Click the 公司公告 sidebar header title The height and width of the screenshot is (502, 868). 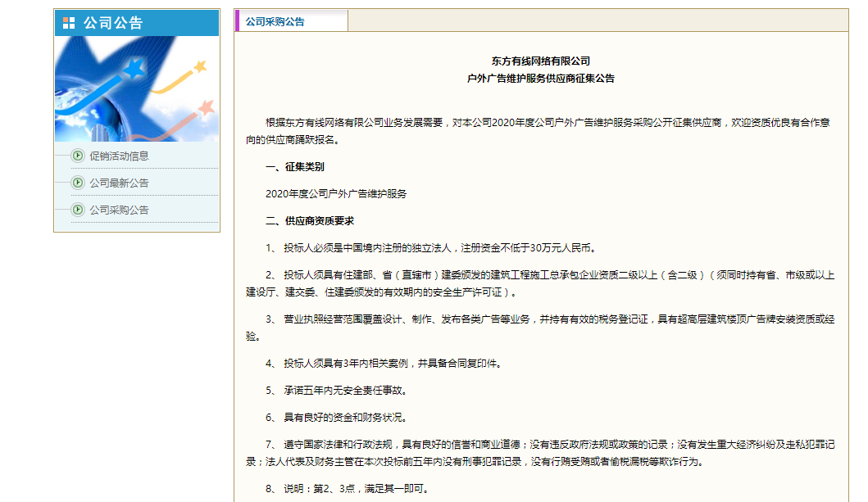click(113, 23)
